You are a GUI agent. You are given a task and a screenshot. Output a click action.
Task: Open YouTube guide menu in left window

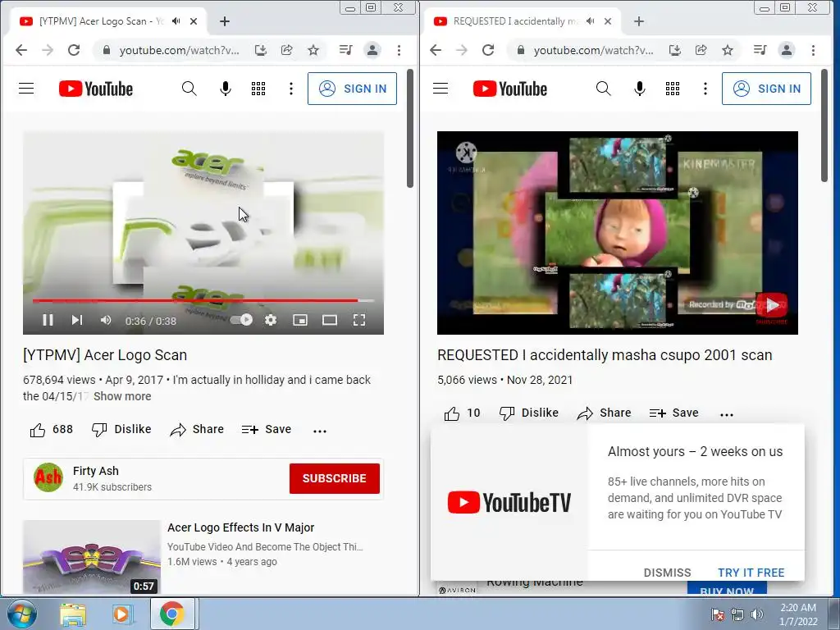pos(26,89)
